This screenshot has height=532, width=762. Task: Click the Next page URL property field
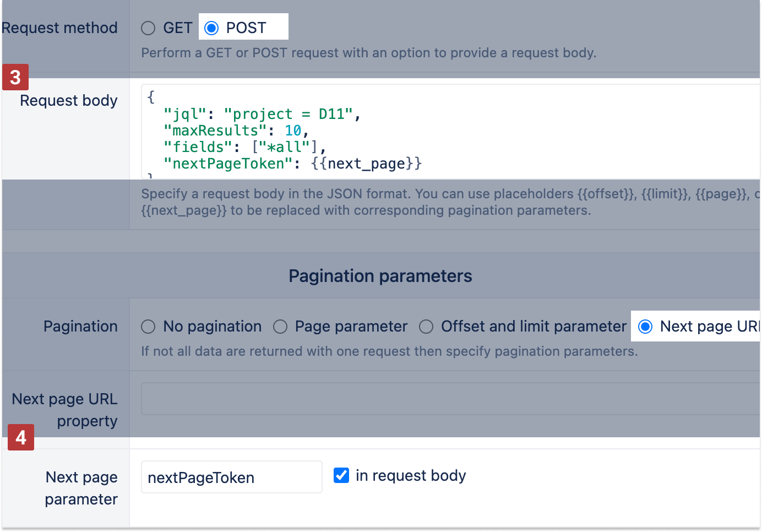point(449,399)
